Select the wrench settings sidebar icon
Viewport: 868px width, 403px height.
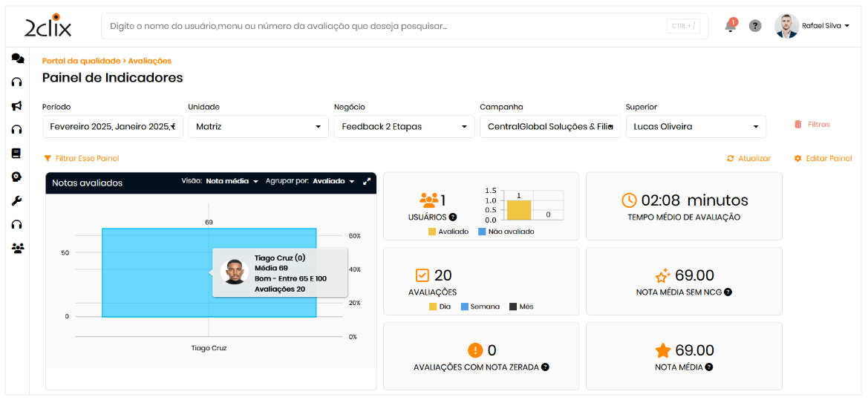point(16,200)
